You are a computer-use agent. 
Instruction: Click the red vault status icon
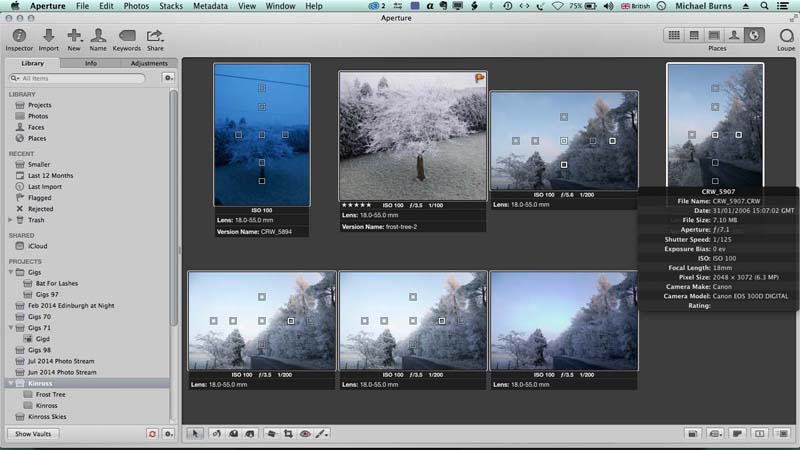click(x=152, y=434)
